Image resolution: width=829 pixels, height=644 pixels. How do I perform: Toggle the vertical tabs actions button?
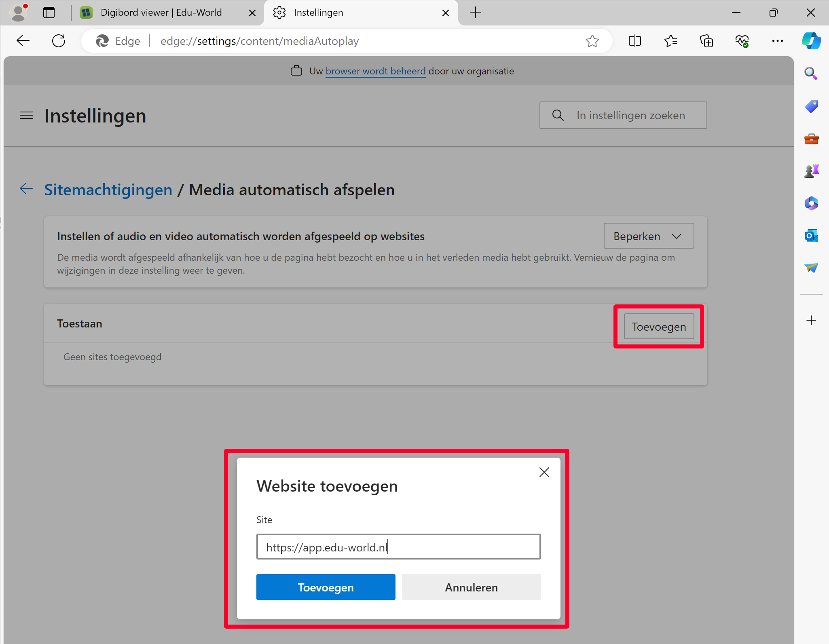pyautogui.click(x=49, y=13)
